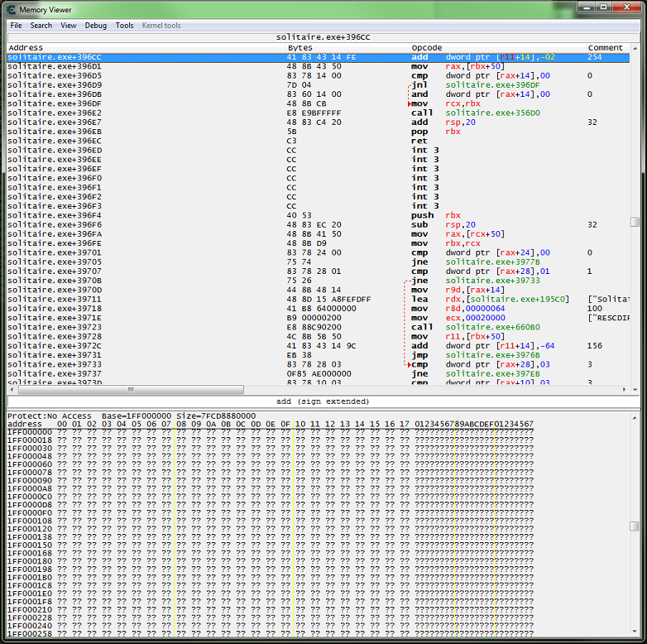Click the hex row address 1FF000120
Screen dimensions: 647x644
[30, 529]
